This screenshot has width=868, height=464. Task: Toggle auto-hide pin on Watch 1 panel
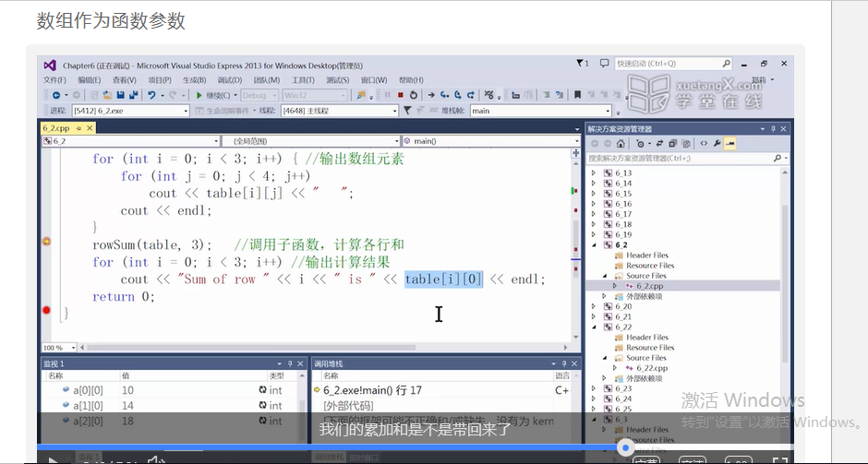(x=290, y=363)
